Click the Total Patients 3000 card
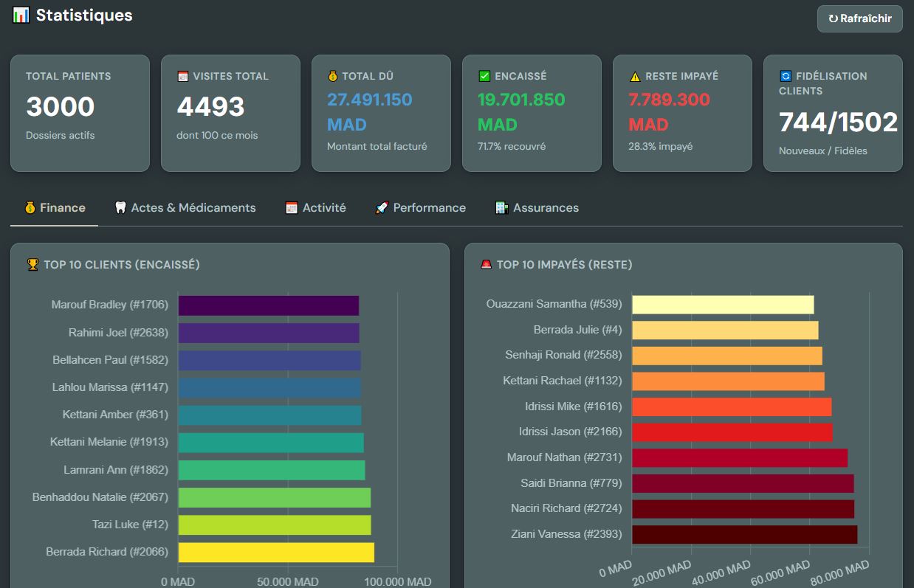This screenshot has height=588, width=914. point(80,113)
